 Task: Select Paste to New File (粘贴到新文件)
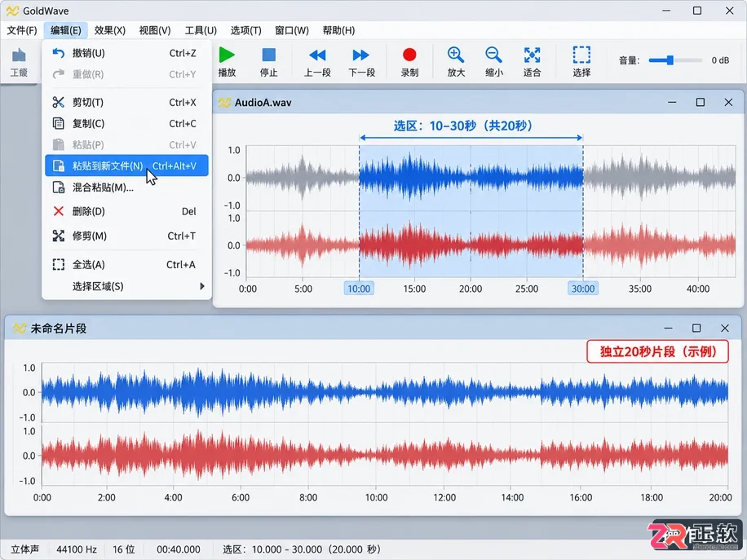(126, 165)
